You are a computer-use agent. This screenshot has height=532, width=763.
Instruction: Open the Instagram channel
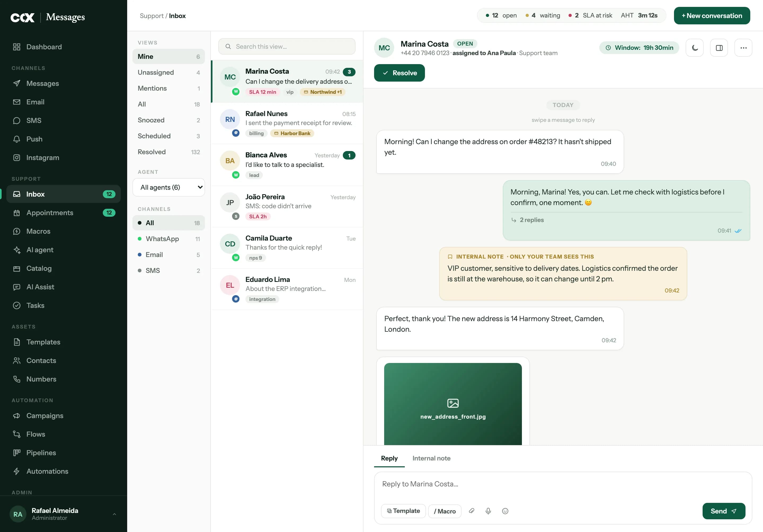64,157
